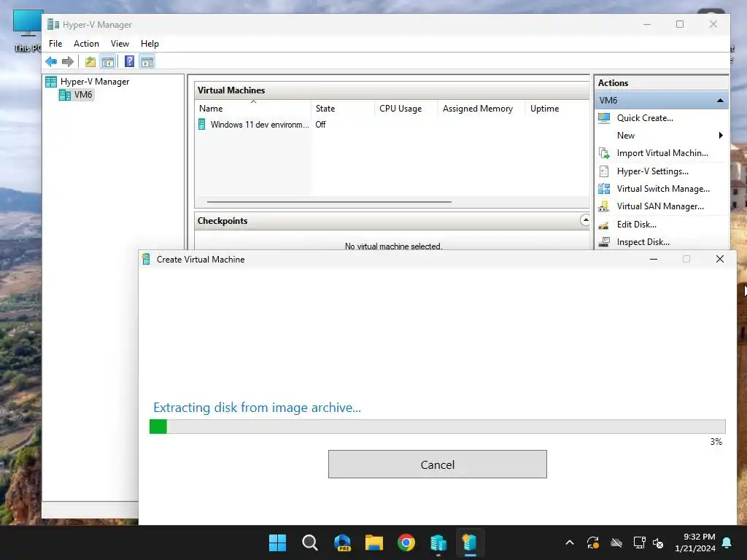Click Create Virtual Machine dialog title icon
The height and width of the screenshot is (560, 747).
[x=146, y=259]
